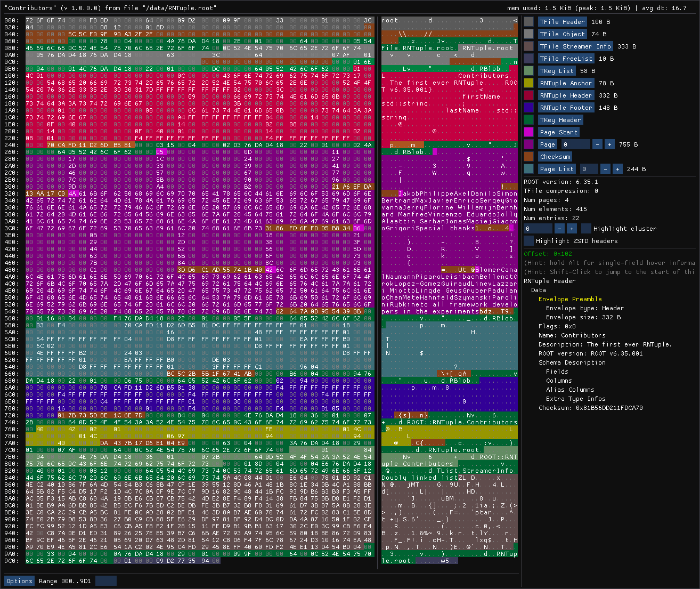Open the Columns tree item

click(x=559, y=381)
